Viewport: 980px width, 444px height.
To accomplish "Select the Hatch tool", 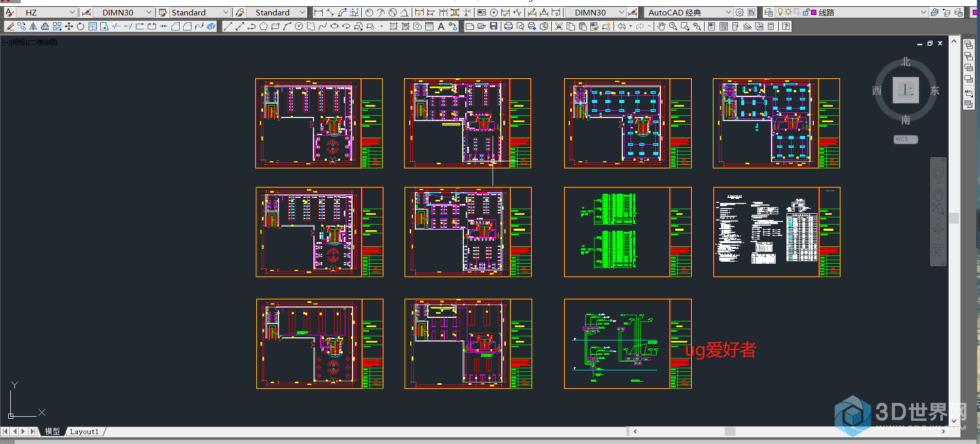I will click(x=394, y=26).
